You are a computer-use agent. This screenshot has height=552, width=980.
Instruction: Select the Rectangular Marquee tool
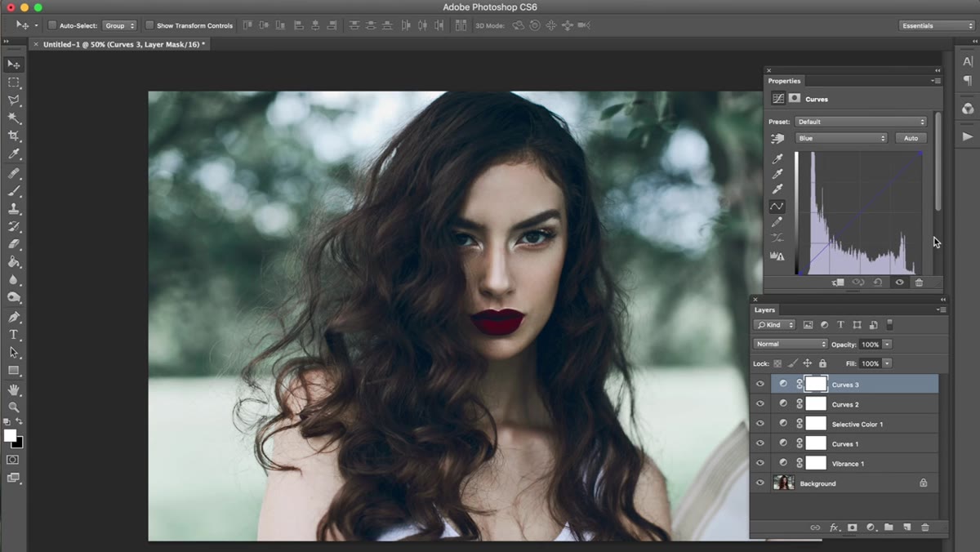tap(14, 82)
